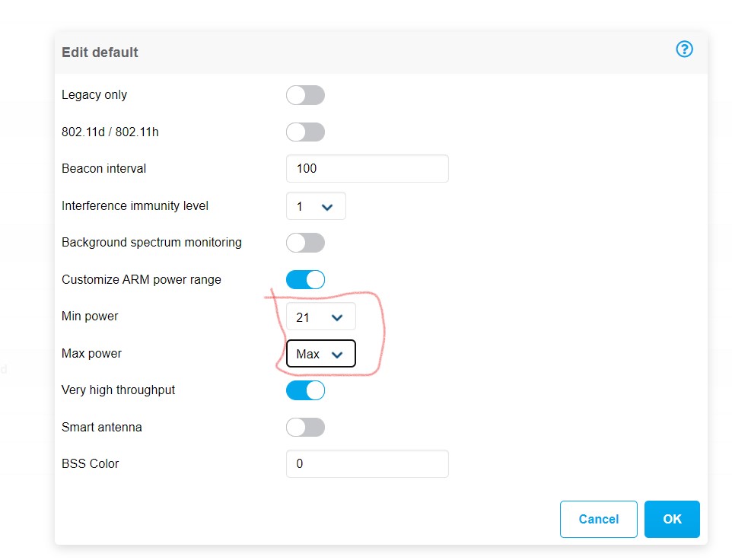Image resolution: width=732 pixels, height=560 pixels.
Task: Open the Min power dropdown
Action: coord(320,317)
